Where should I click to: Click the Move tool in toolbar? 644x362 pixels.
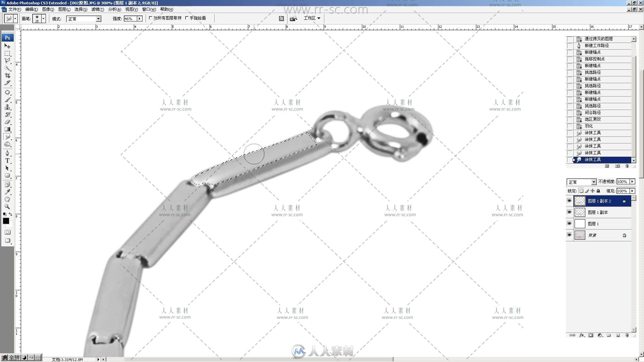coord(7,46)
